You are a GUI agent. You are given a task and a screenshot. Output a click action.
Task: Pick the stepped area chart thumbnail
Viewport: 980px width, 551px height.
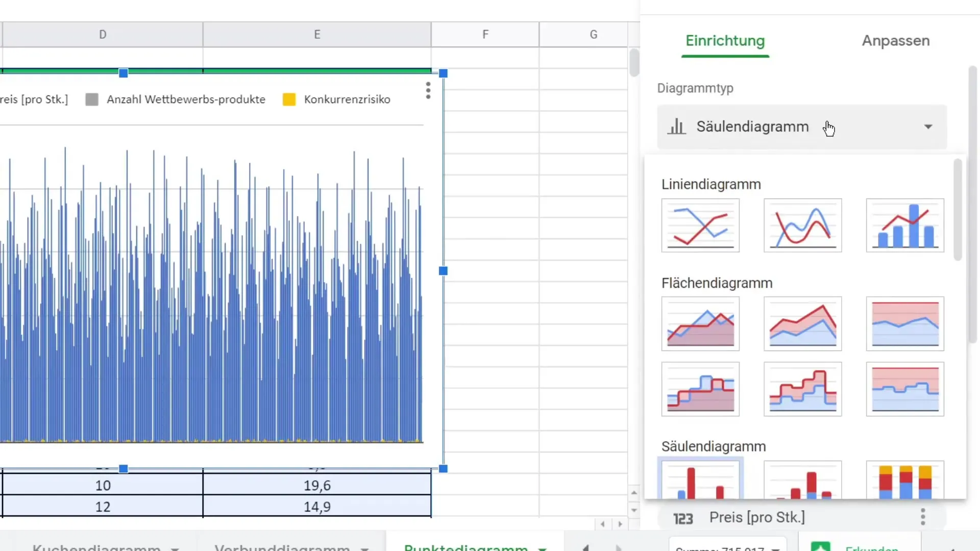(x=700, y=389)
